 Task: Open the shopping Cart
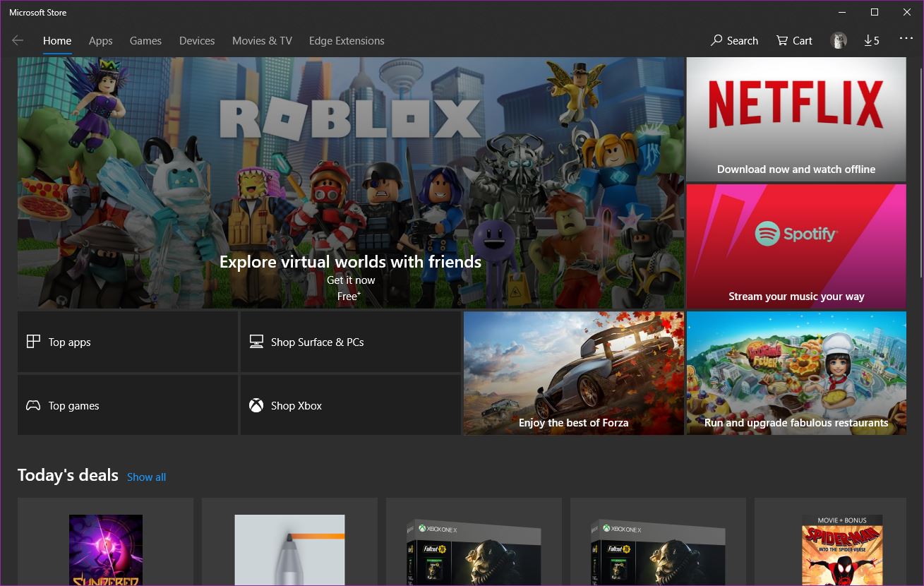pos(794,41)
